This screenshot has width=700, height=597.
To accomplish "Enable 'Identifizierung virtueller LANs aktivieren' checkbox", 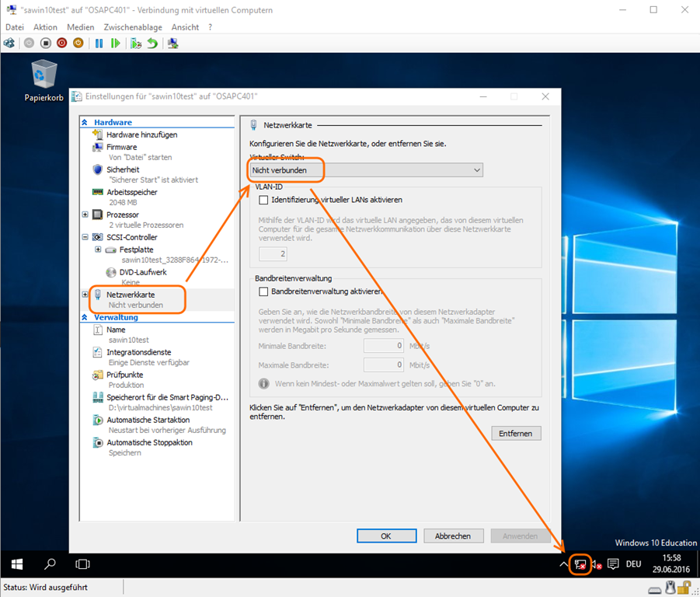I will point(263,200).
